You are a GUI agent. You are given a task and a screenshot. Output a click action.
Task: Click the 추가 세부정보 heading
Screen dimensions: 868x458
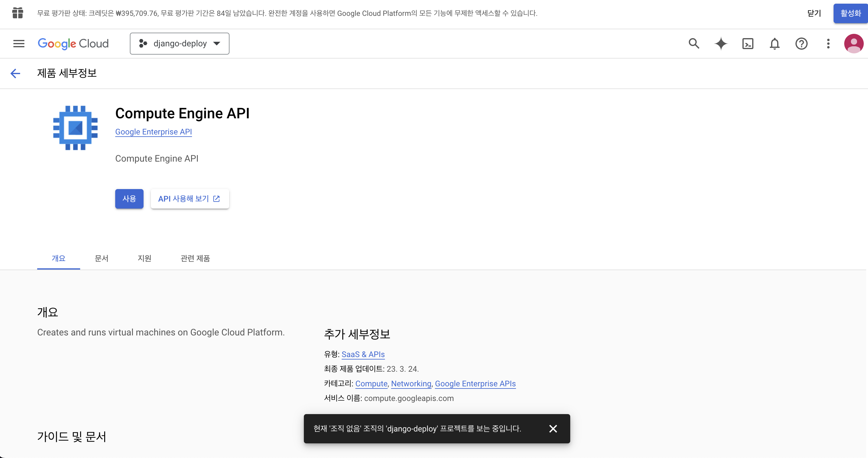(357, 334)
